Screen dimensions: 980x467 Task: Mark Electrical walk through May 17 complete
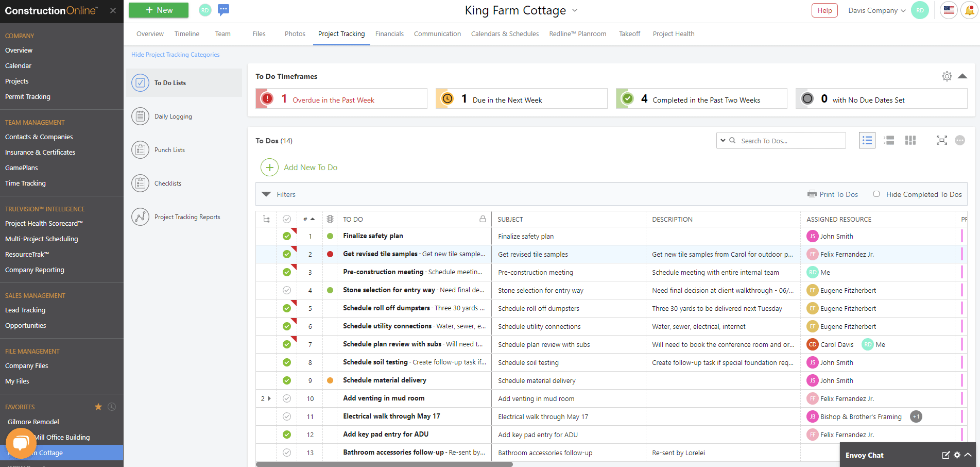pos(287,416)
